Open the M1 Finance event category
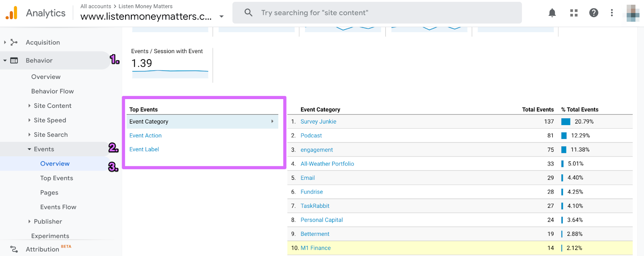644x256 pixels. tap(316, 248)
